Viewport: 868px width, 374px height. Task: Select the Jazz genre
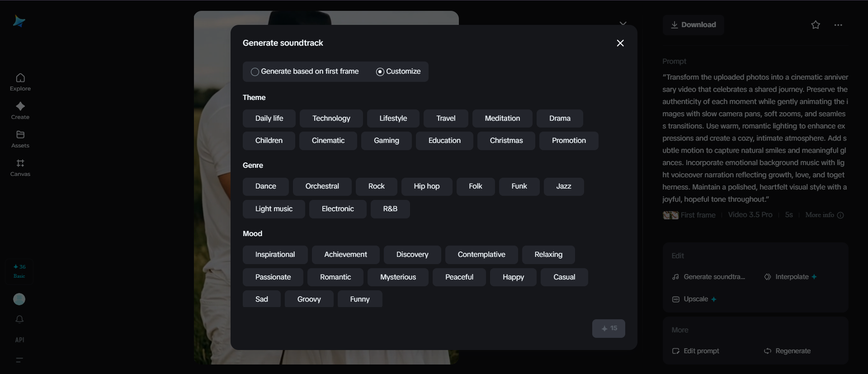coord(563,186)
